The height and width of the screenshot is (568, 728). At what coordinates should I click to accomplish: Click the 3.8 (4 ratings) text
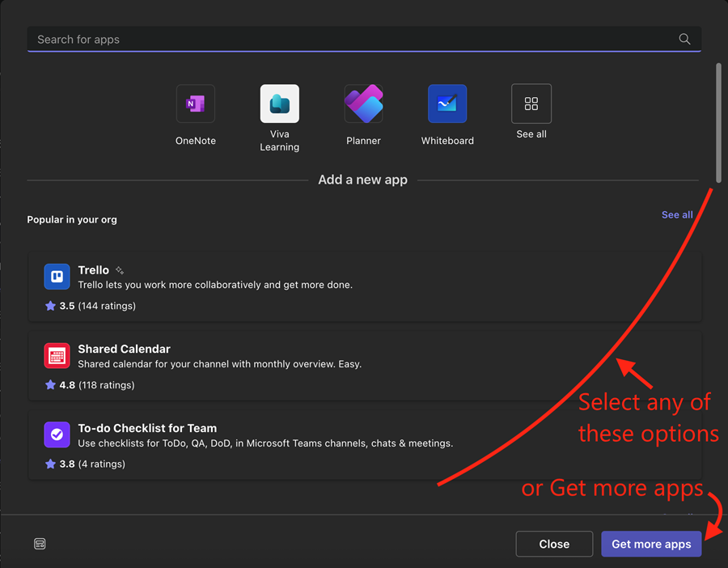[x=92, y=464]
